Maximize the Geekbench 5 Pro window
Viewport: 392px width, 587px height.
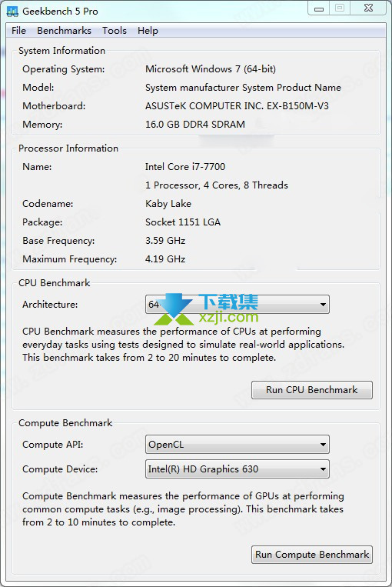(x=340, y=8)
